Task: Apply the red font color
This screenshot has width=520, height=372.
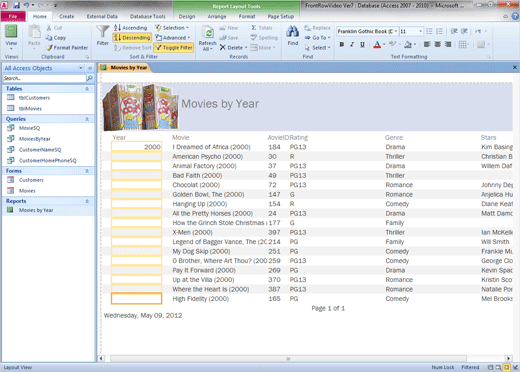Action: click(x=377, y=44)
